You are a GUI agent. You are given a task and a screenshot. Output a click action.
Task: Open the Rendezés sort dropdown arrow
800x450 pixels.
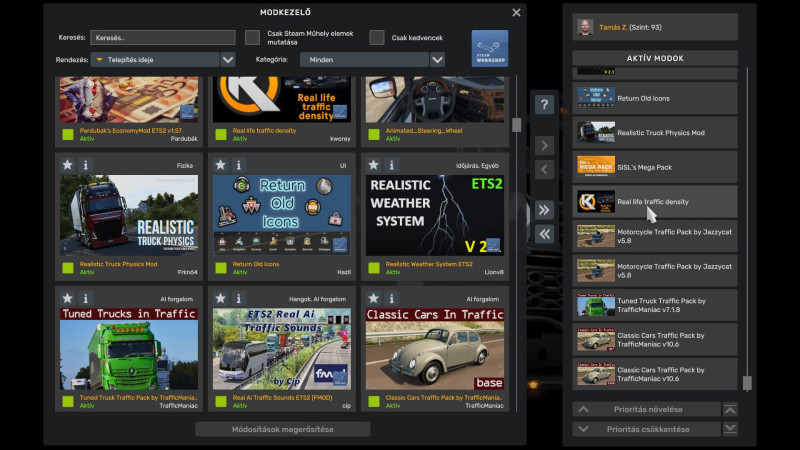click(x=228, y=60)
